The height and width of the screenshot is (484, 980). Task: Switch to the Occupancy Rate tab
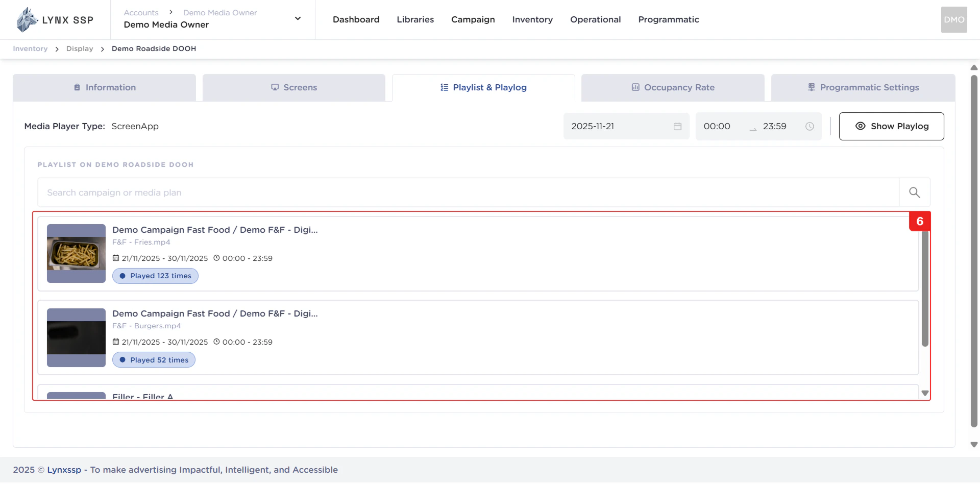click(673, 87)
